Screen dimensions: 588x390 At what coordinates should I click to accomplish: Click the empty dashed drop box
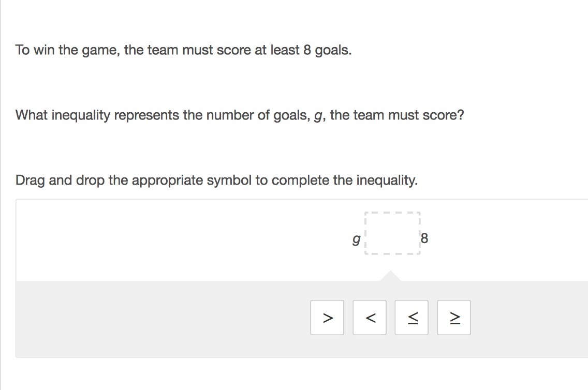(x=392, y=233)
